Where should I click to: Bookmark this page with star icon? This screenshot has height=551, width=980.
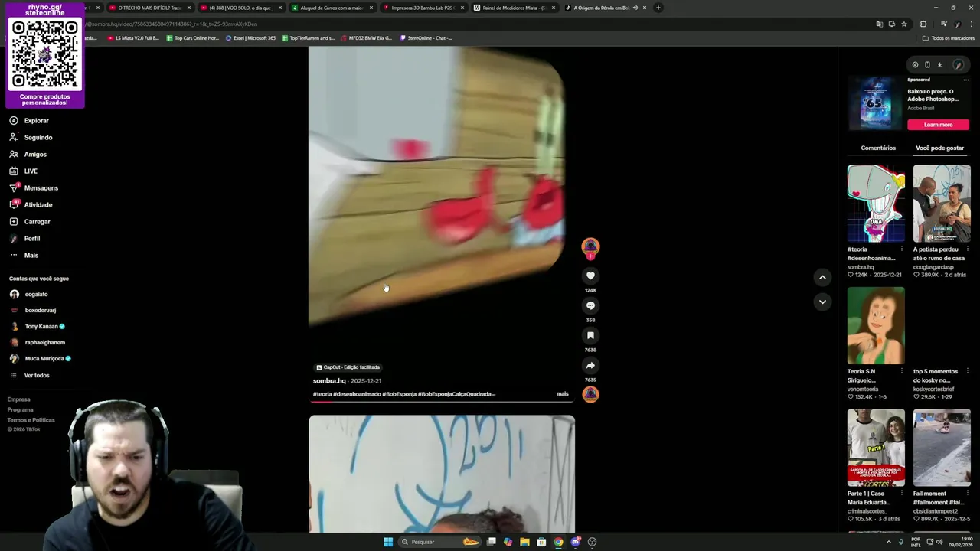point(904,24)
